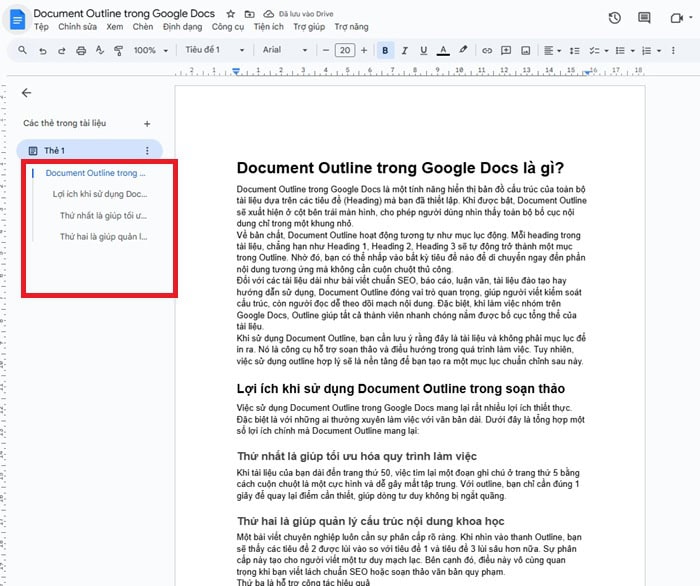Open numbered list options arrow

click(659, 51)
